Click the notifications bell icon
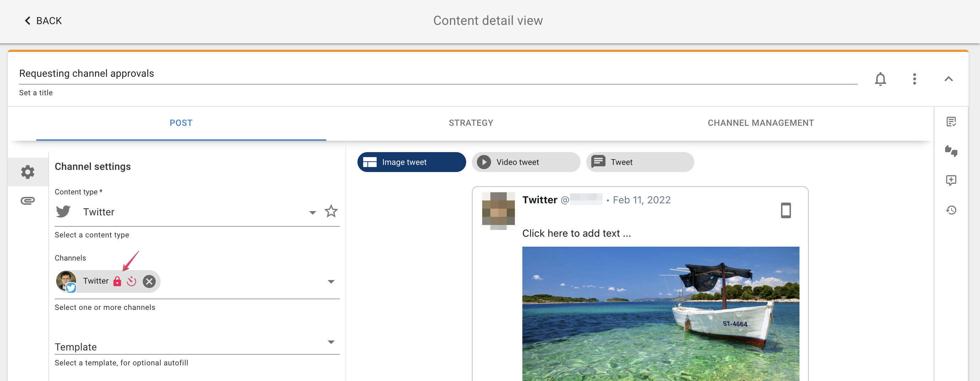980x381 pixels. pyautogui.click(x=880, y=79)
